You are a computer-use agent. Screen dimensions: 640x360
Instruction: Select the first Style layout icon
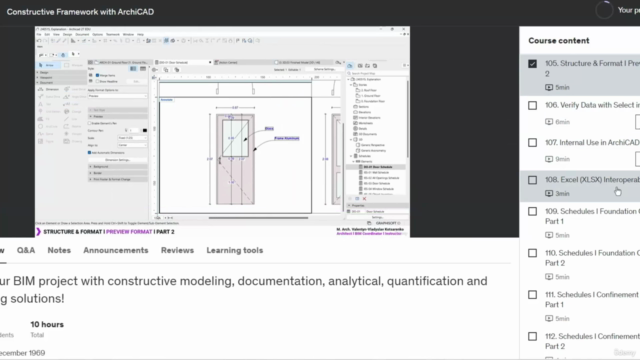click(133, 69)
